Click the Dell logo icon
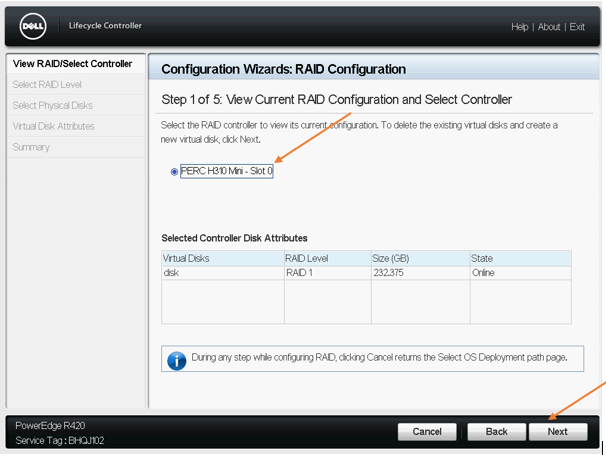606x457 pixels. click(33, 26)
